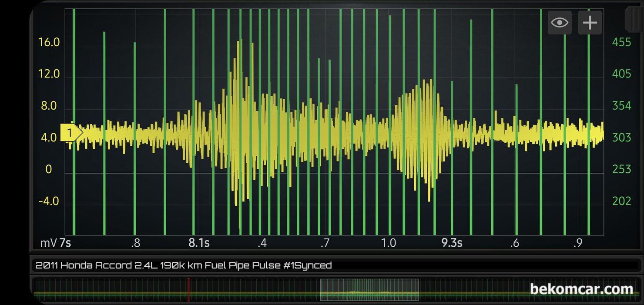The image size is (644, 305).
Task: Click the green 455 scale label
Action: tap(621, 42)
